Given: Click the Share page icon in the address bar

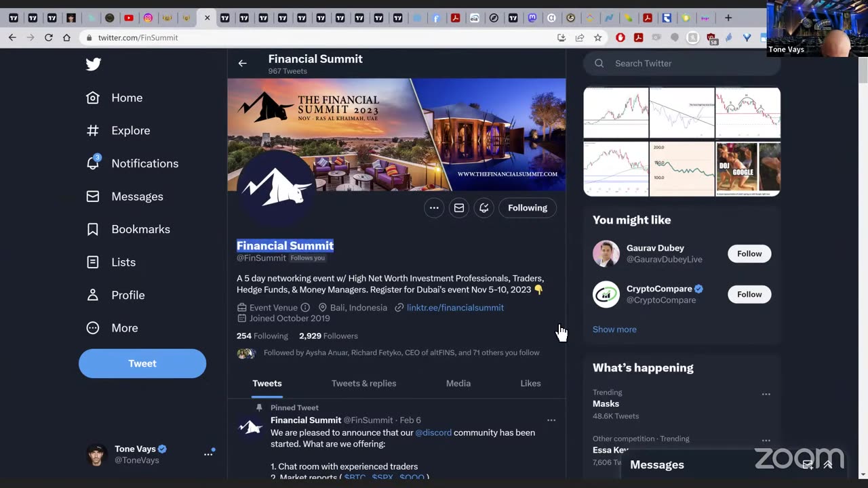Looking at the screenshot, I should coord(580,38).
